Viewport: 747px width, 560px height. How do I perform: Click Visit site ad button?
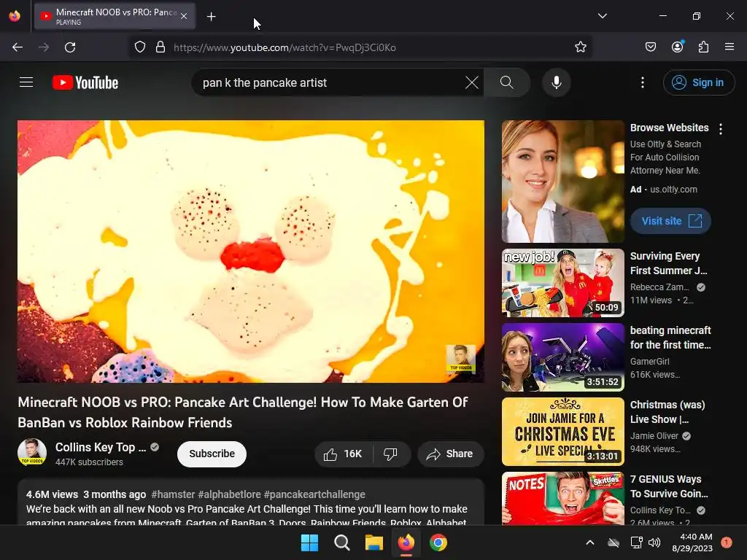670,221
